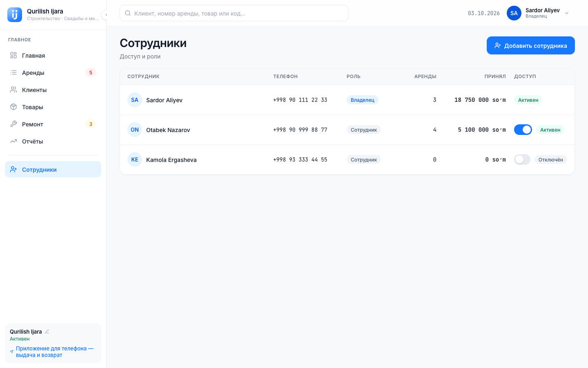Click the phone number +998 90 999 88 77

(x=300, y=130)
